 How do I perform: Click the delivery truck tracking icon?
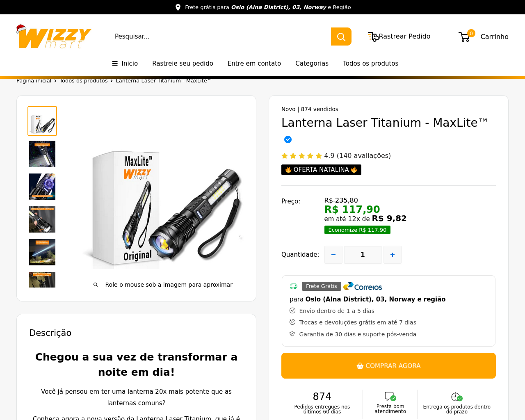(373, 37)
